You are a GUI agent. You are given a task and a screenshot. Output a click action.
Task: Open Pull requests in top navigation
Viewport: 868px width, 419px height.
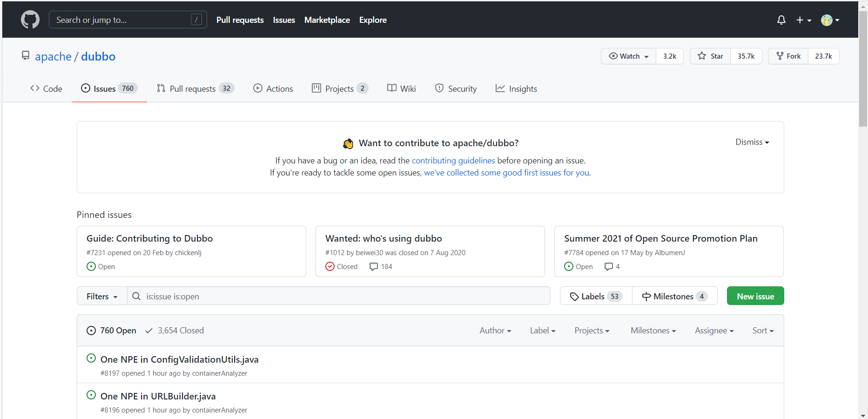coord(240,20)
